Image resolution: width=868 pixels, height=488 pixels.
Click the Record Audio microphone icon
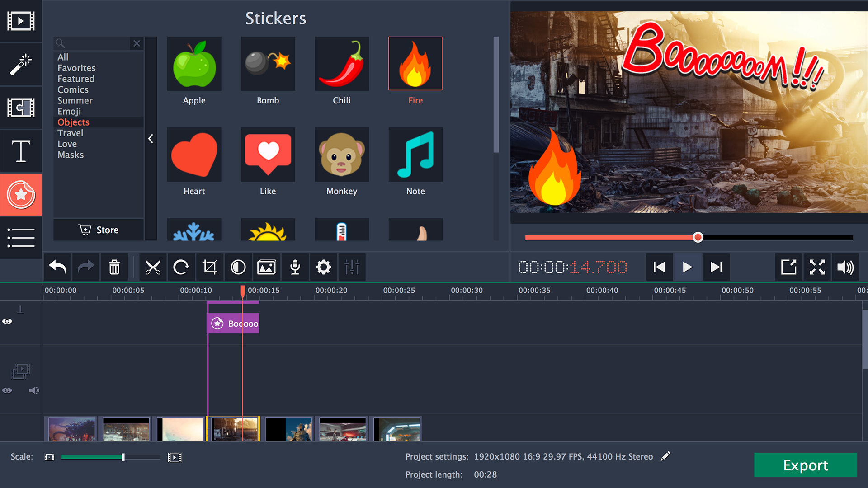point(295,267)
